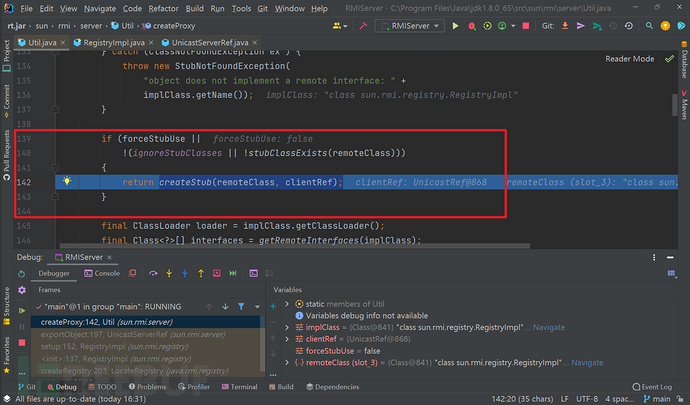Select the exportObject:197 stack frame
Image resolution: width=690 pixels, height=405 pixels.
coord(147,334)
